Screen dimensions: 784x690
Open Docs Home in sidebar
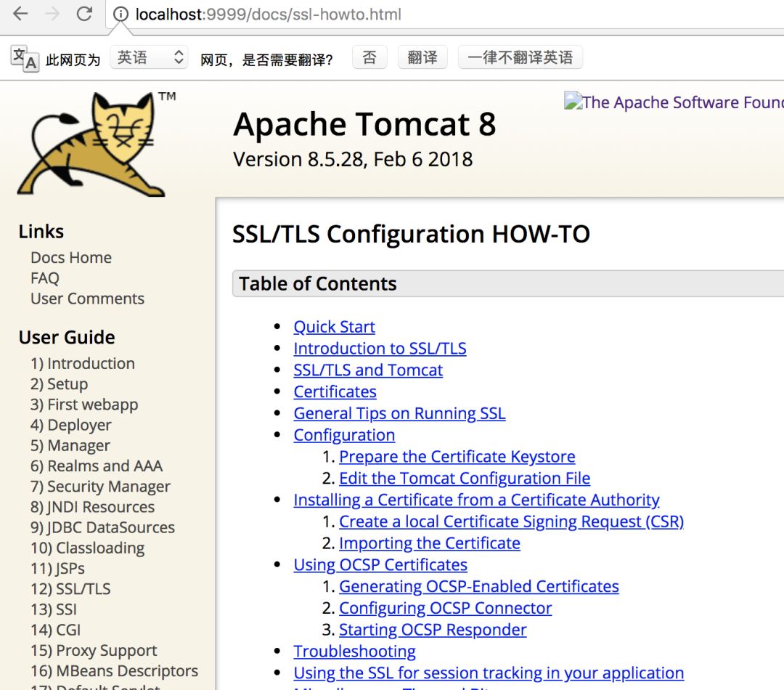pyautogui.click(x=71, y=258)
